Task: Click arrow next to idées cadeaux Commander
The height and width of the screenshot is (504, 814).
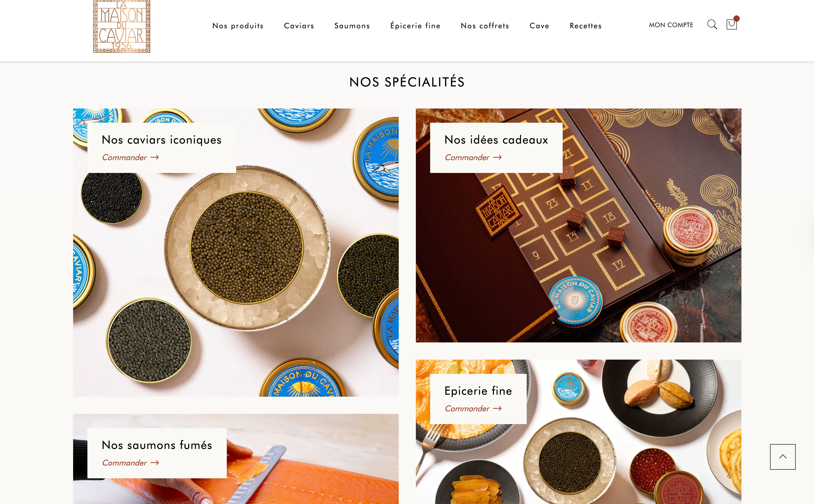Action: [x=497, y=157]
